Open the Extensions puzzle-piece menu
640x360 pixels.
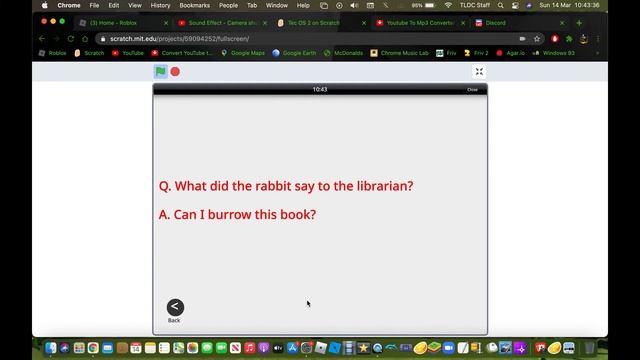click(569, 39)
